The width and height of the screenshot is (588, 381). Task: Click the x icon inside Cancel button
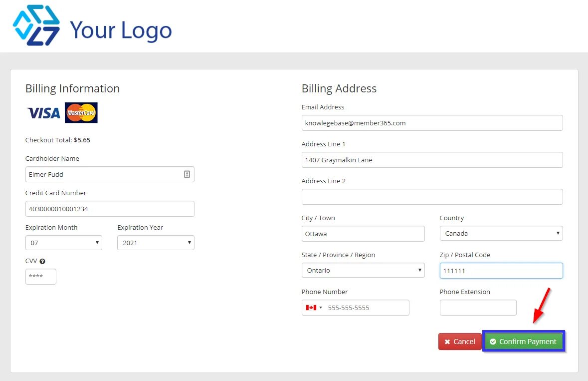[x=446, y=342]
